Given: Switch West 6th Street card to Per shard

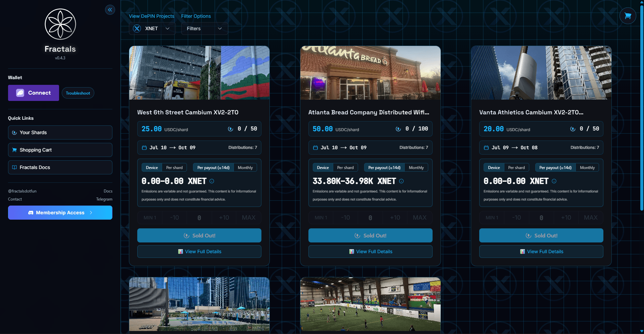Looking at the screenshot, I should tap(175, 167).
